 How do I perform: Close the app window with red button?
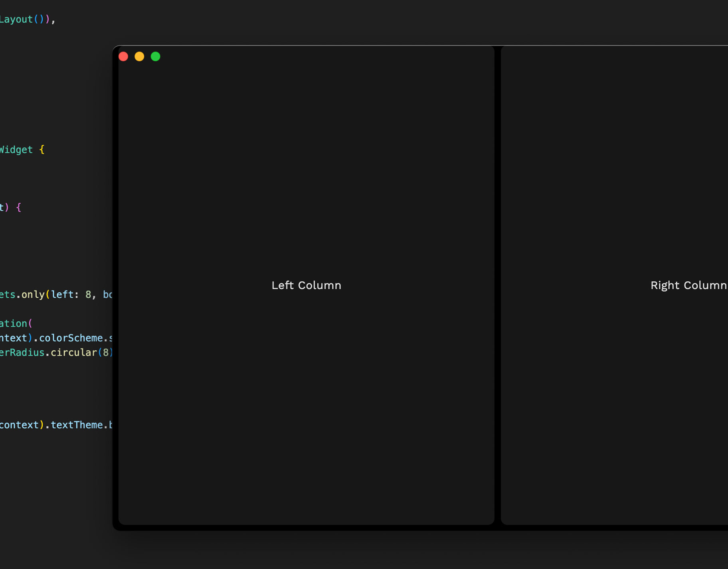(123, 57)
